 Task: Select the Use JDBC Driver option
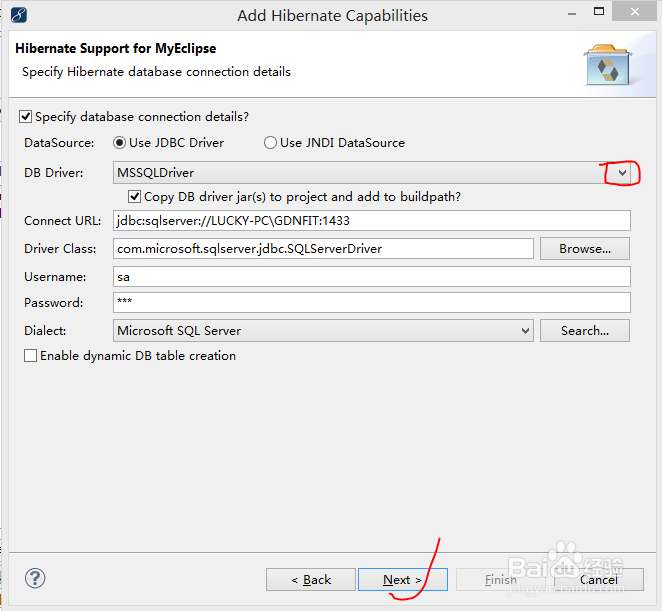(120, 143)
